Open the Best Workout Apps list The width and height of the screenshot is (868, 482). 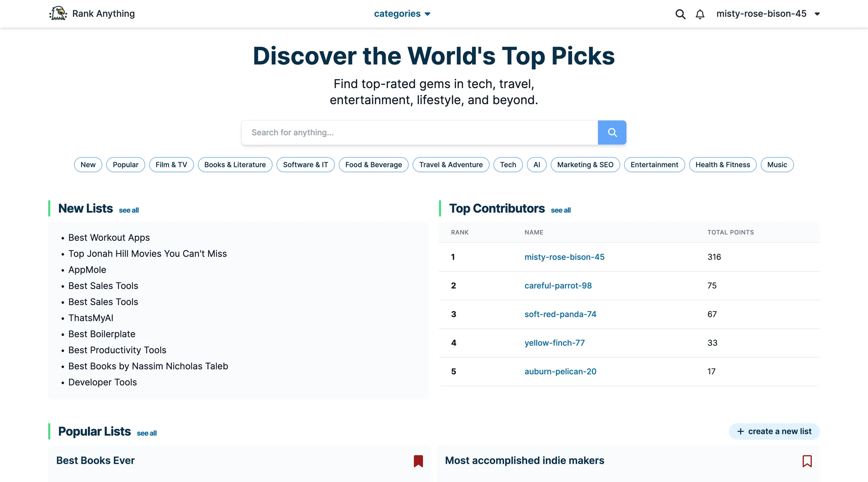coord(109,238)
